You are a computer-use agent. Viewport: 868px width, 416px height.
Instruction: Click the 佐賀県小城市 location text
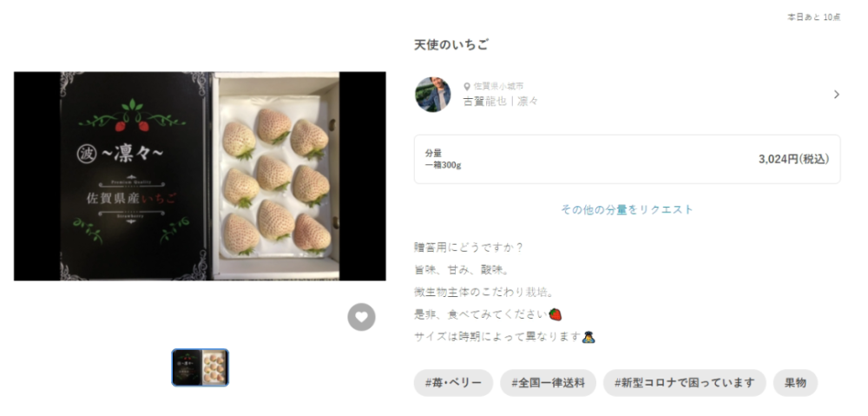(498, 86)
